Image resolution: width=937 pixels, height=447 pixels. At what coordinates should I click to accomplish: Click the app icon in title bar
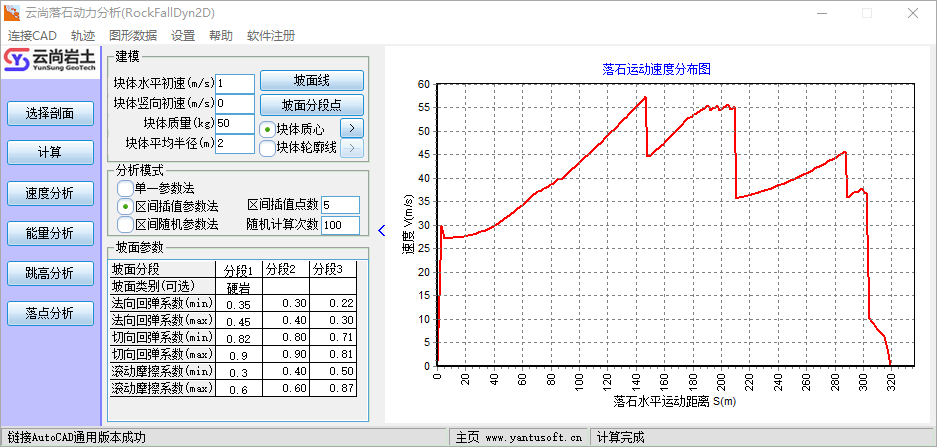click(x=12, y=14)
